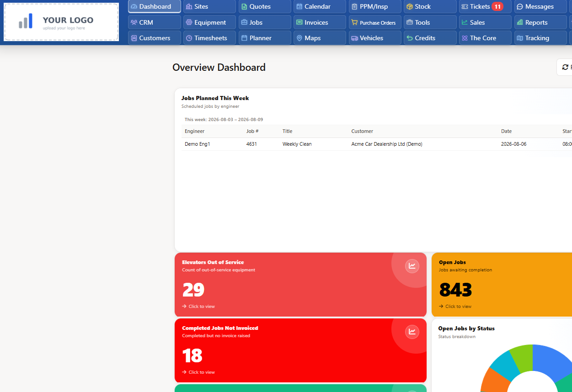The image size is (572, 392).
Task: Click the red 11 tickets badge
Action: (x=497, y=6)
